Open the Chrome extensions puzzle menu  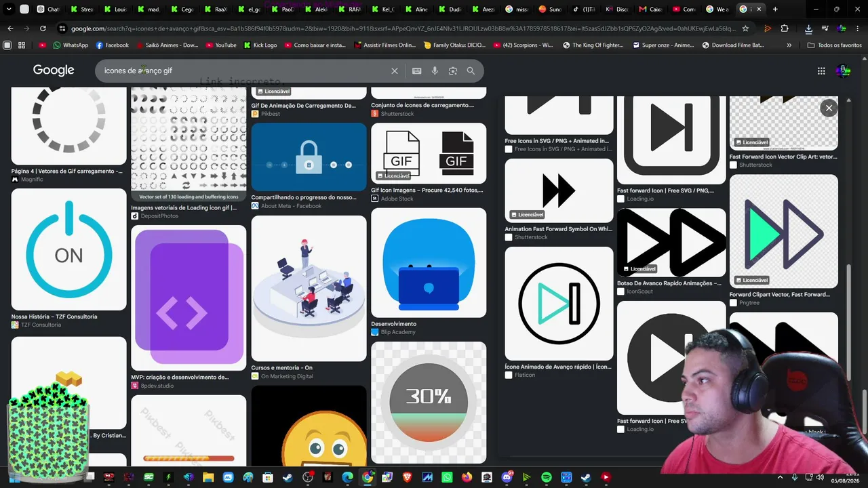[x=785, y=28]
